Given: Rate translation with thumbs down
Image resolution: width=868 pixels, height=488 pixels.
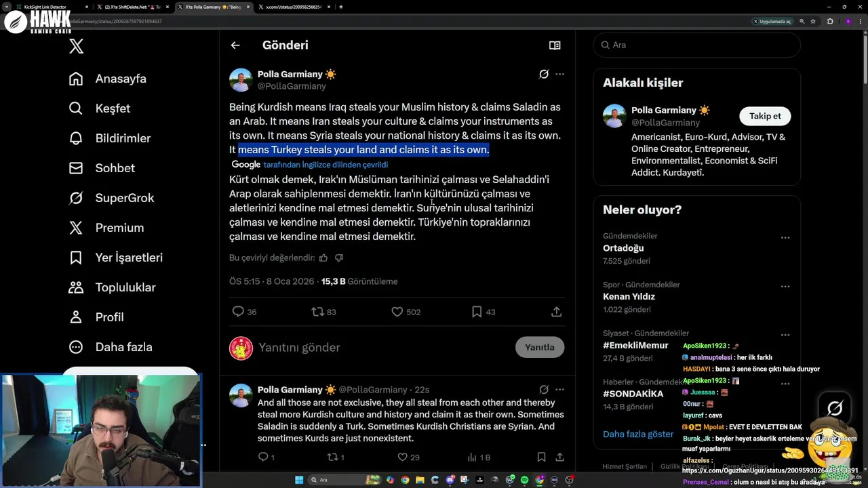Looking at the screenshot, I should point(339,258).
